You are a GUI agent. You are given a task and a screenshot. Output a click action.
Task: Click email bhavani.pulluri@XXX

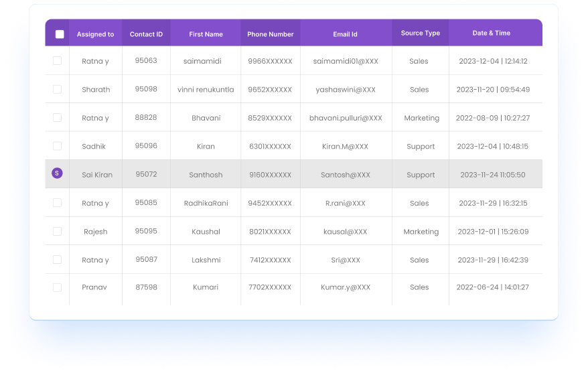coord(346,119)
